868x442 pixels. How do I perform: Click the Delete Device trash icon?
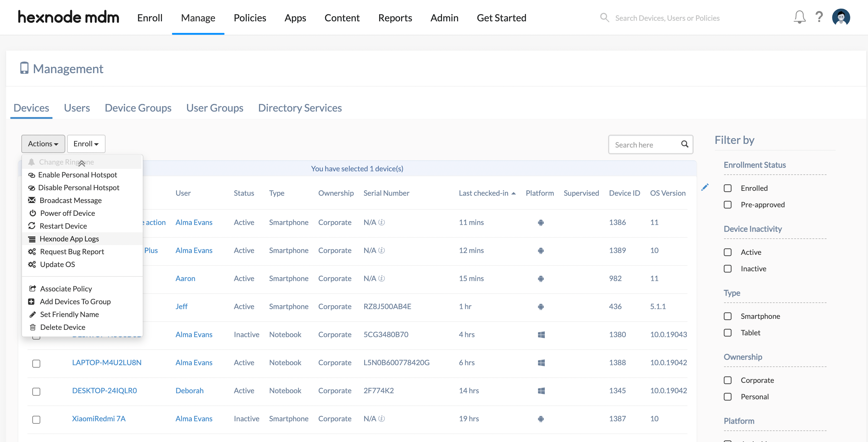pyautogui.click(x=32, y=327)
